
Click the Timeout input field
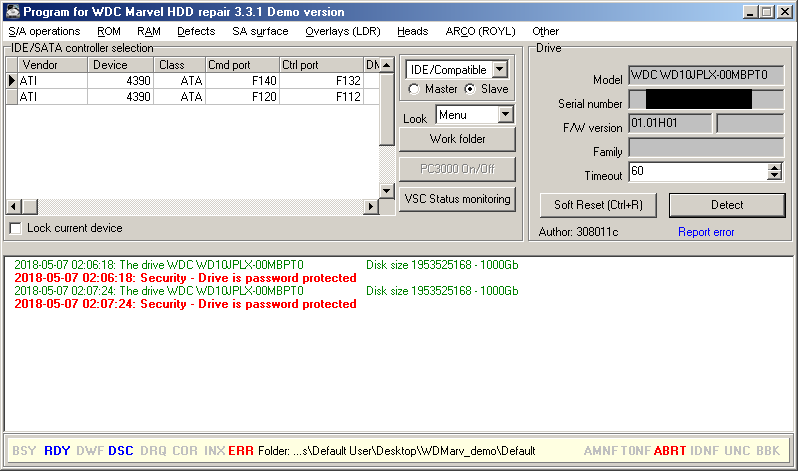(x=698, y=172)
